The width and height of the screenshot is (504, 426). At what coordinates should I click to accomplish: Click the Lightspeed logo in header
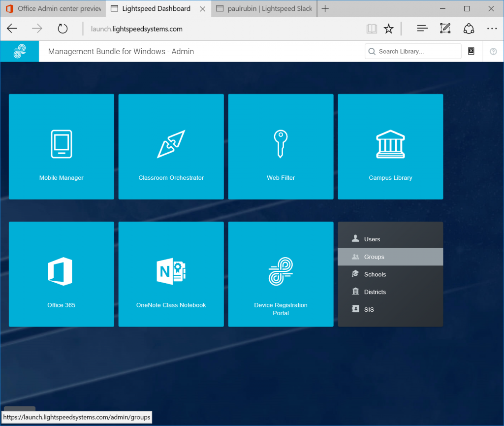20,51
